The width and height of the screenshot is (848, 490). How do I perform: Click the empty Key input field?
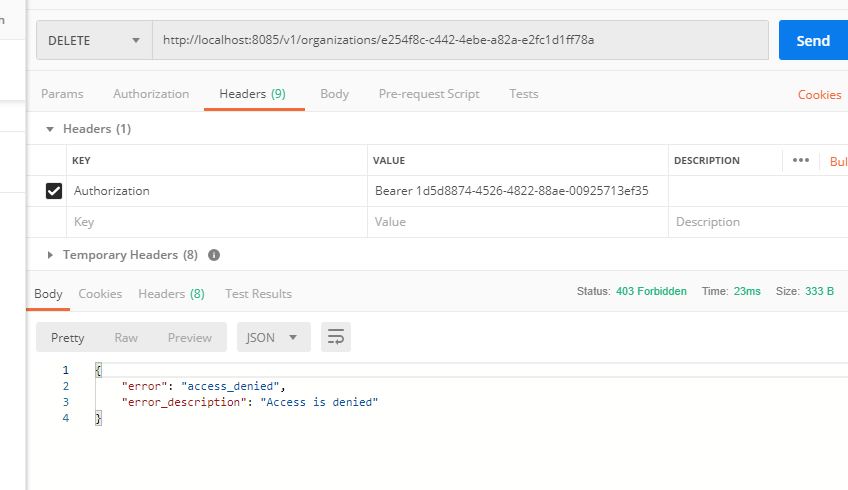[217, 222]
